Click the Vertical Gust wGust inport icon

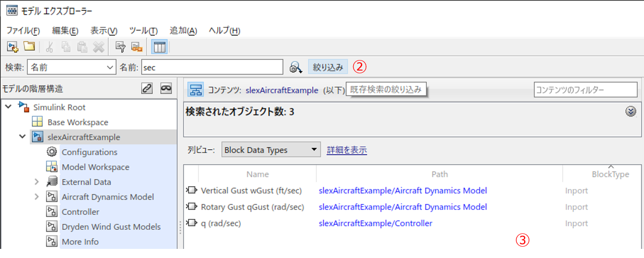coord(191,190)
